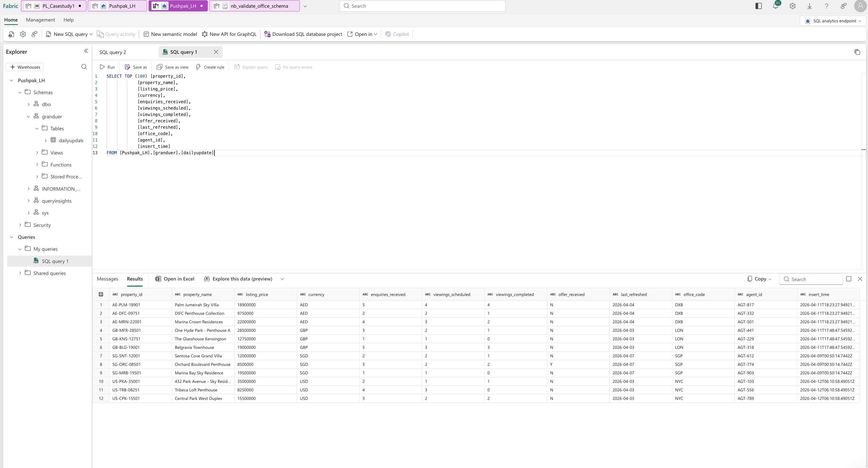Click Save as in query toolbar
Viewport: 868px width, 468px height.
click(x=136, y=67)
